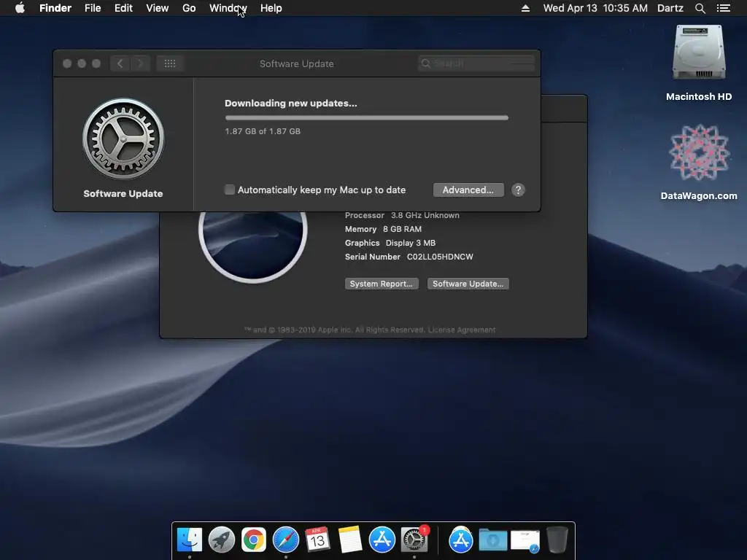
Task: Click Software Update button in About This Mac
Action: click(468, 284)
